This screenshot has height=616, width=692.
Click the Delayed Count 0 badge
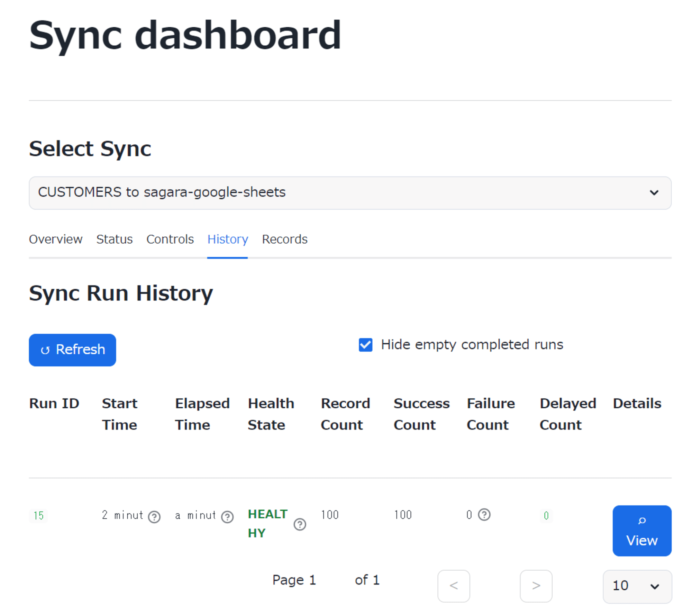(x=546, y=516)
